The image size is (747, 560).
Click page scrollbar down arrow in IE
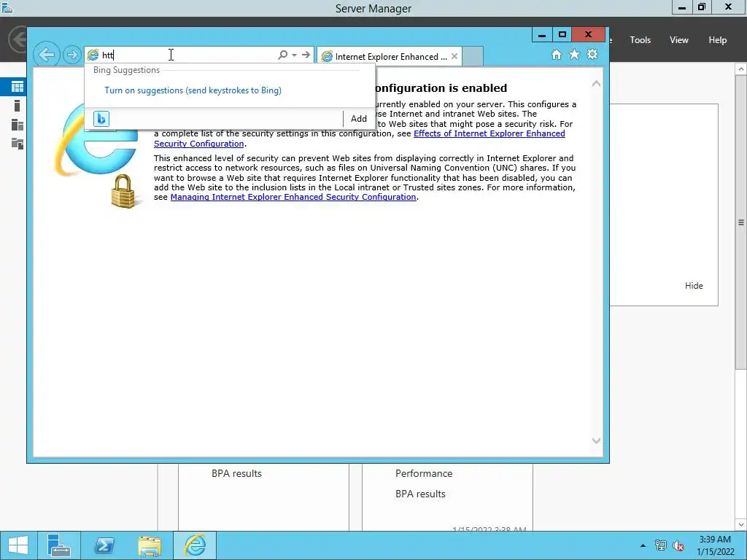click(x=596, y=440)
